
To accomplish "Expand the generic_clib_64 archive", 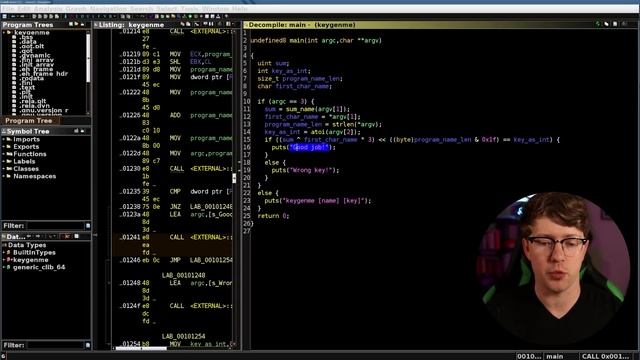I will coord(4,267).
